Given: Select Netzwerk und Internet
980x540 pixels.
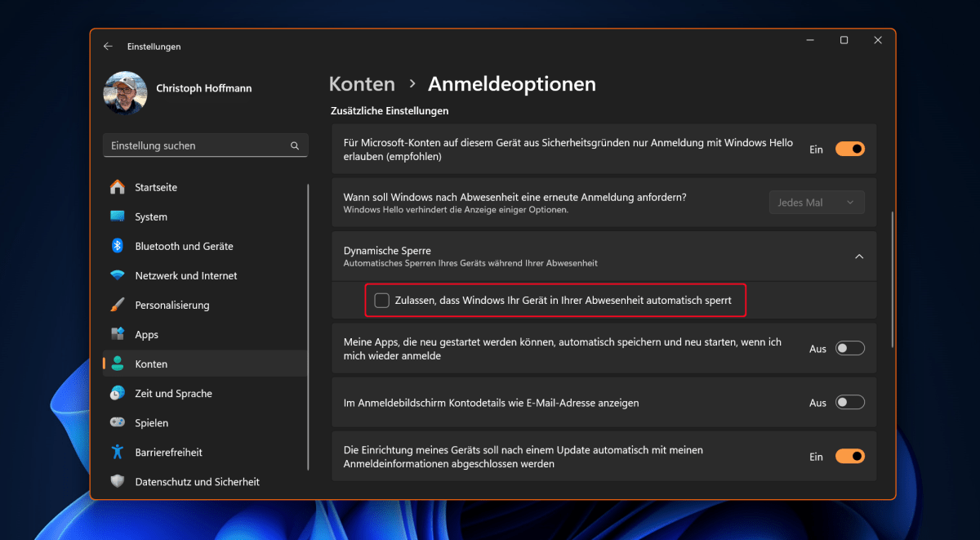Looking at the screenshot, I should click(186, 275).
